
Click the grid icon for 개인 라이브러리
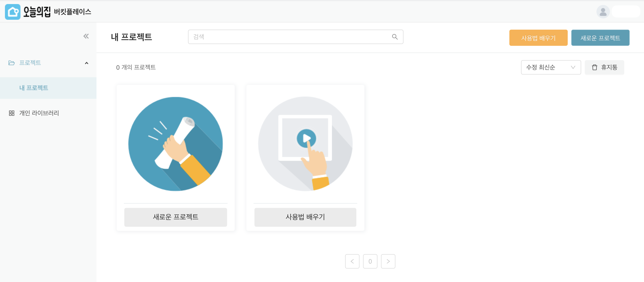(x=11, y=113)
